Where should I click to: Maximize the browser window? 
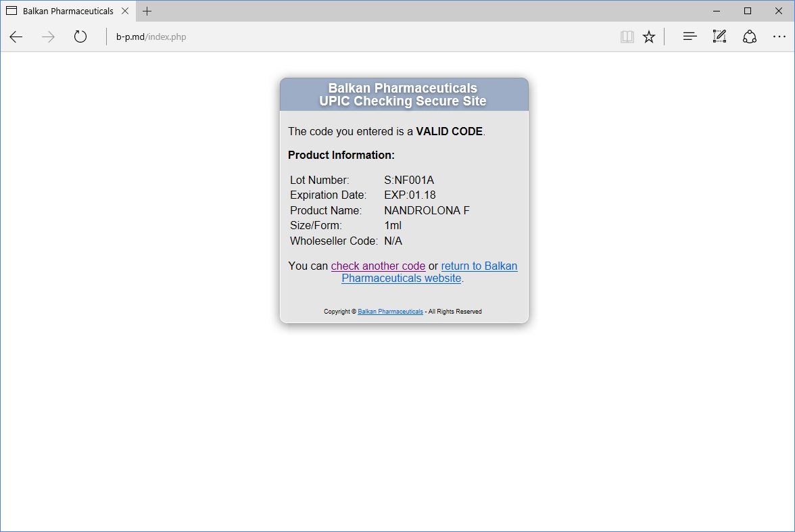click(x=748, y=11)
